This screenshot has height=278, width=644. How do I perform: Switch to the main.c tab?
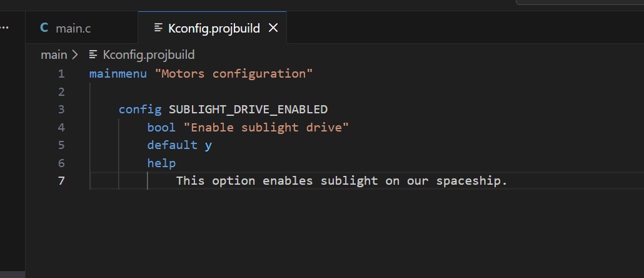click(73, 28)
